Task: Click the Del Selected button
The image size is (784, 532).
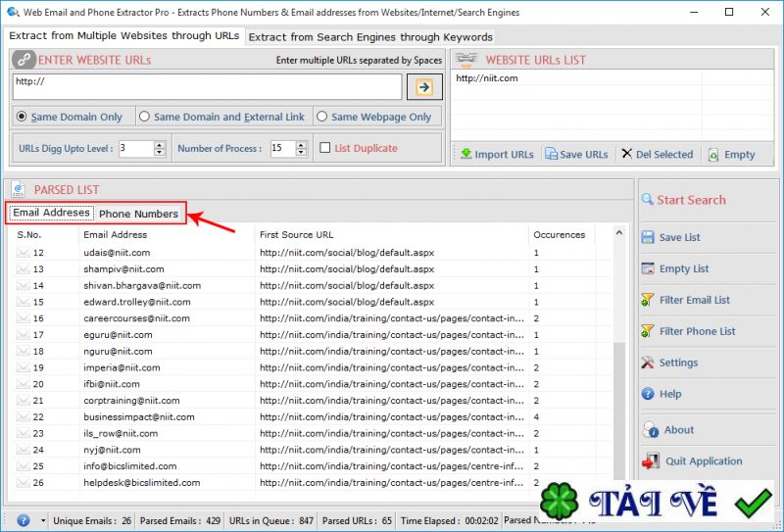Action: [x=657, y=155]
